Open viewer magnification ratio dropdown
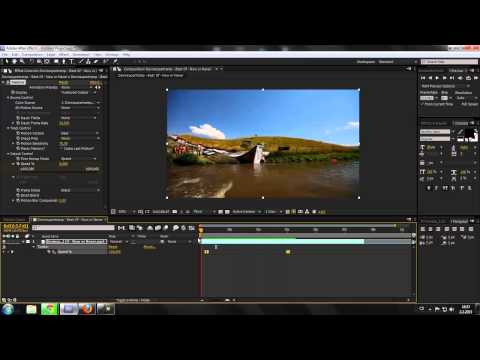The image size is (480, 360). pyautogui.click(x=127, y=212)
